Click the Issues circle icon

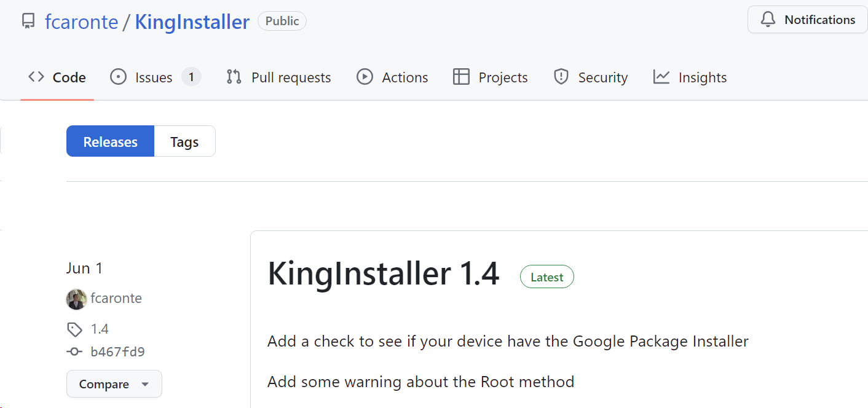click(x=118, y=77)
